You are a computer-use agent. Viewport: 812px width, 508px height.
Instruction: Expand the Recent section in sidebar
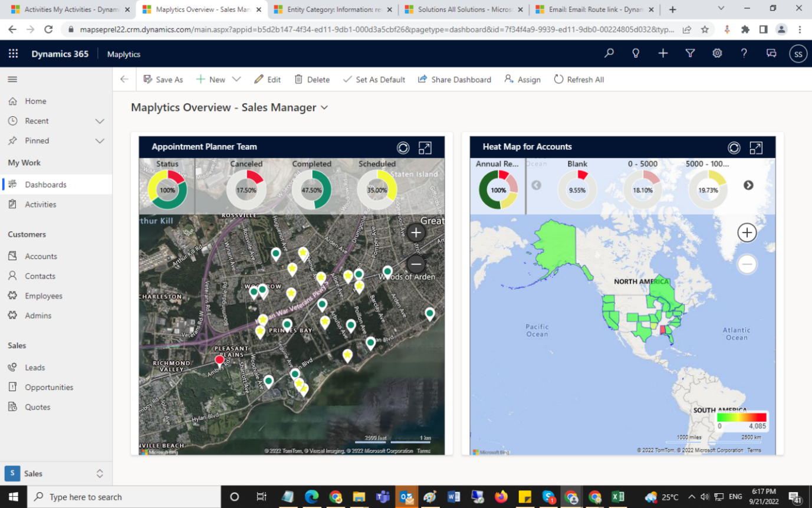pyautogui.click(x=100, y=121)
